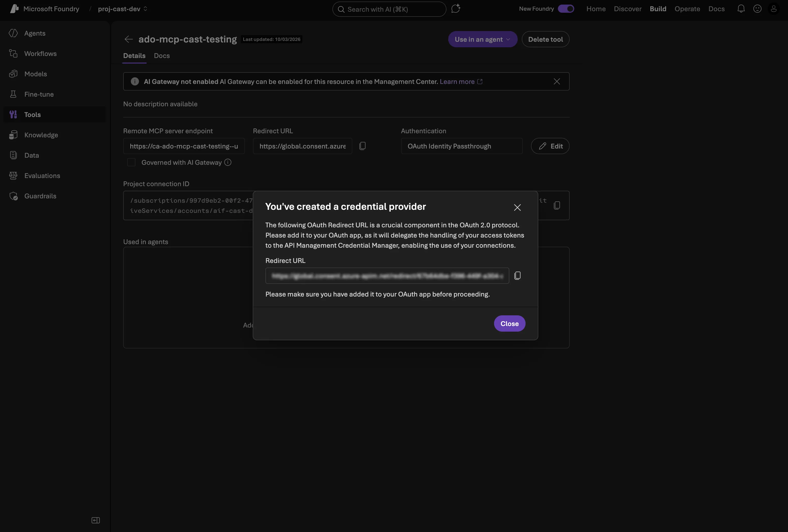Dismiss the AI Gateway info banner
This screenshot has height=532, width=788.
556,82
